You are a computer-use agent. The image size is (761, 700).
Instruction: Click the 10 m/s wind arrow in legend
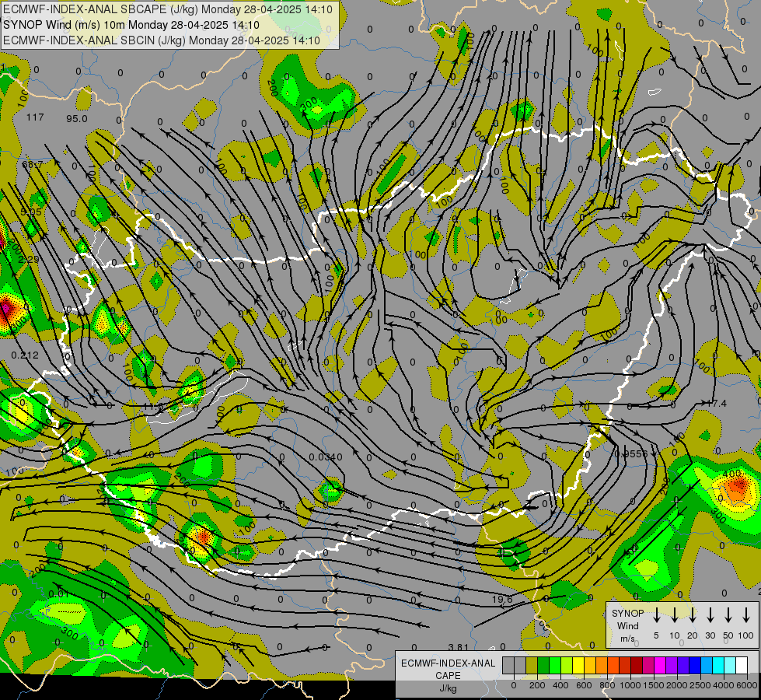coord(674,615)
